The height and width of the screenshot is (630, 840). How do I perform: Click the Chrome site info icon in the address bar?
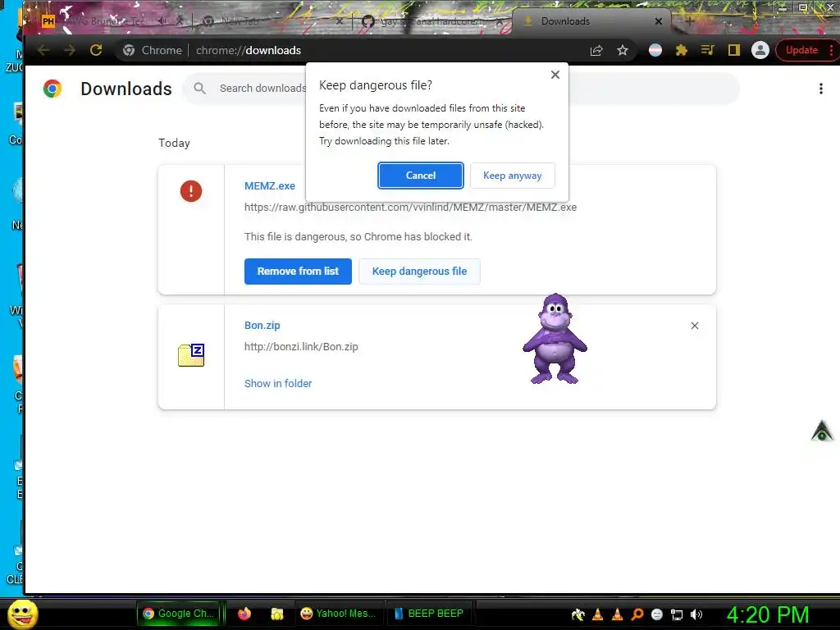129,50
